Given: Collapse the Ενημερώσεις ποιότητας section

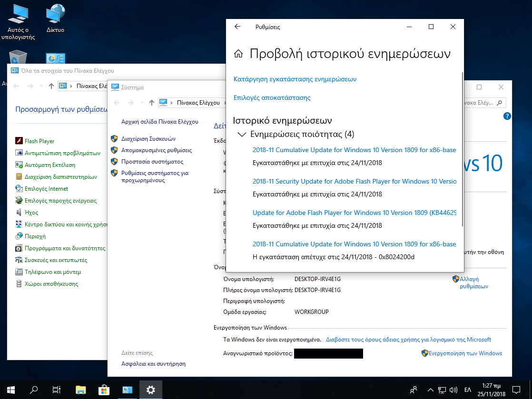Looking at the screenshot, I should (242, 135).
